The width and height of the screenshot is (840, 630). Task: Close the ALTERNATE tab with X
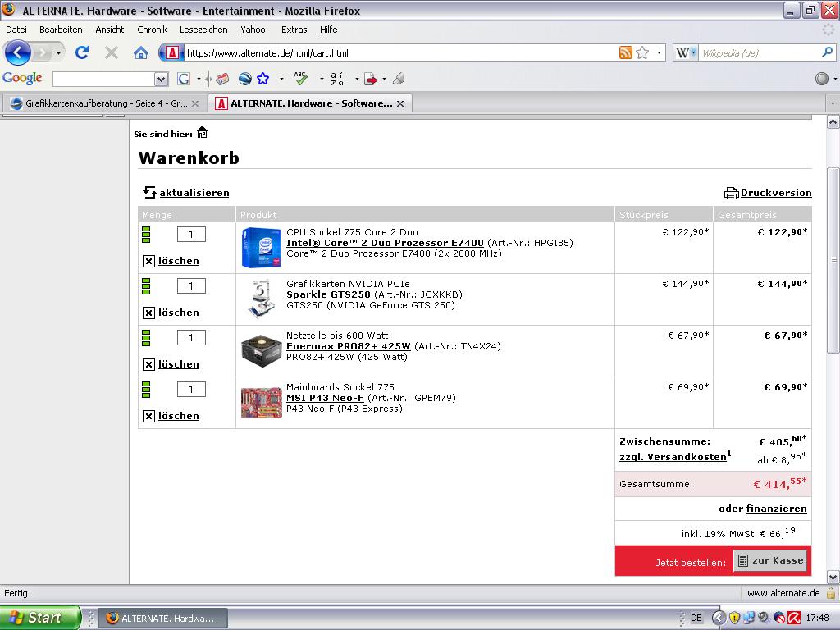click(x=400, y=103)
